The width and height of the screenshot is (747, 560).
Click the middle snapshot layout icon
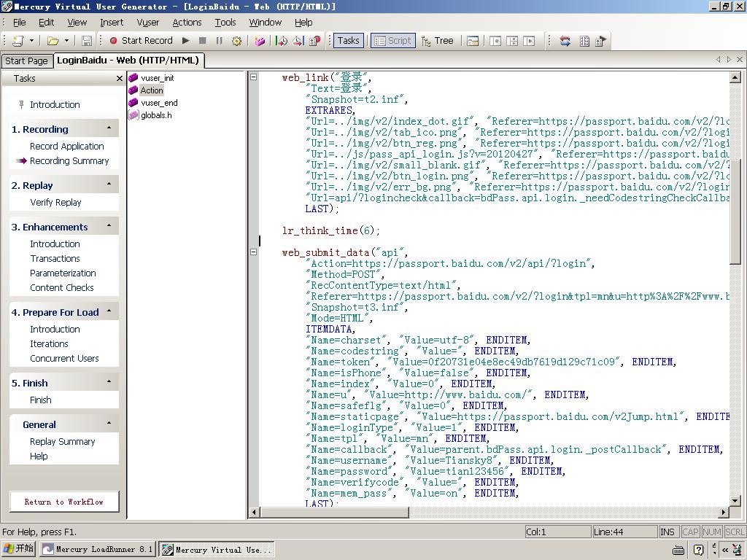tap(512, 41)
